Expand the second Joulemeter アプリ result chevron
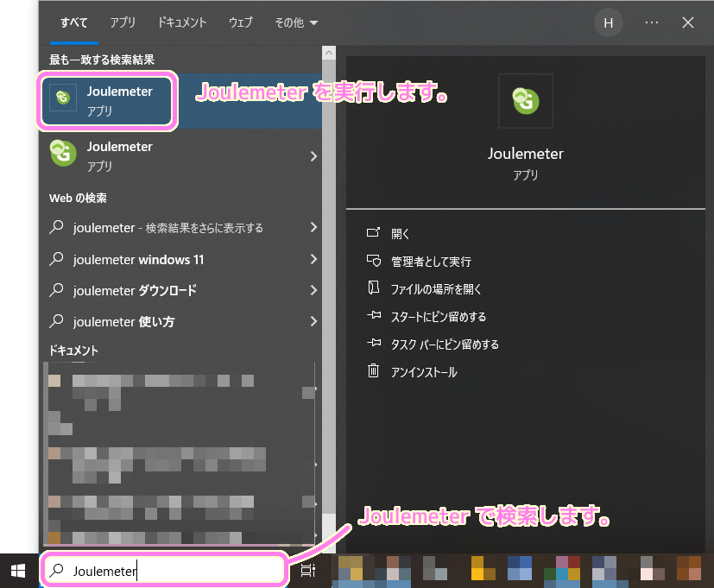Viewport: 714px width, 588px height. pos(314,156)
